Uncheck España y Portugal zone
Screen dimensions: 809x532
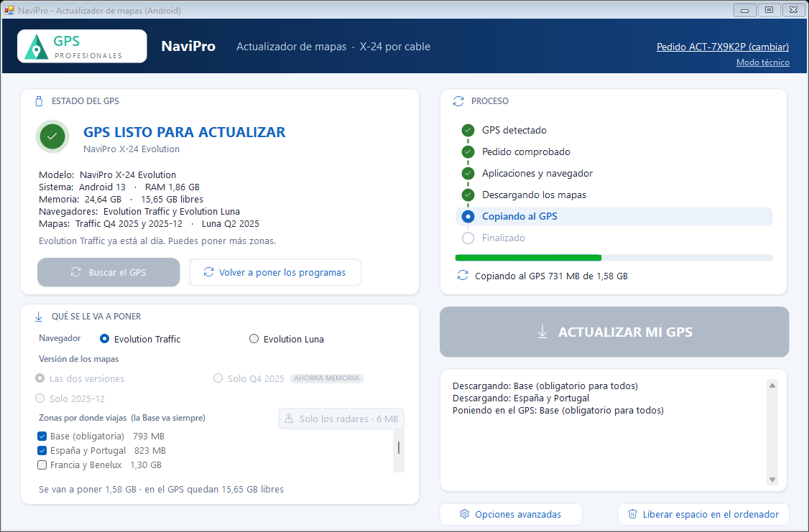(x=42, y=451)
